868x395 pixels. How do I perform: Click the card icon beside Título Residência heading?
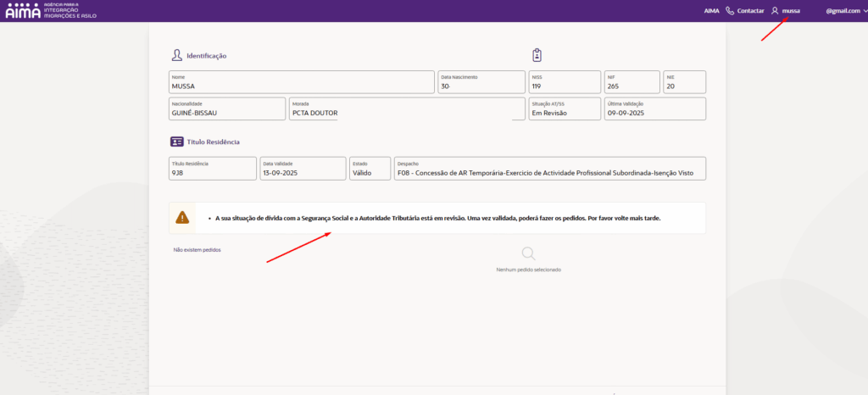coord(176,142)
